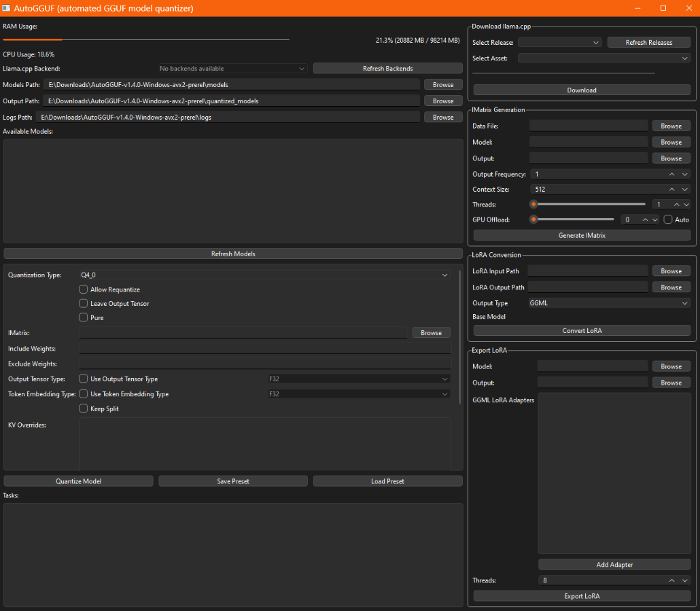The height and width of the screenshot is (611, 700).
Task: Increment the Output Frequency spinner up arrow
Action: [672, 175]
